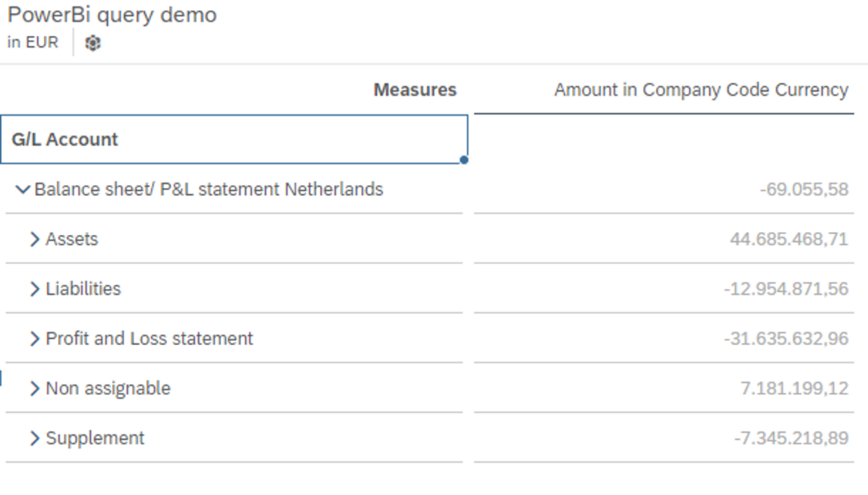Expand the Supplement row
The height and width of the screenshot is (495, 868).
(35, 438)
